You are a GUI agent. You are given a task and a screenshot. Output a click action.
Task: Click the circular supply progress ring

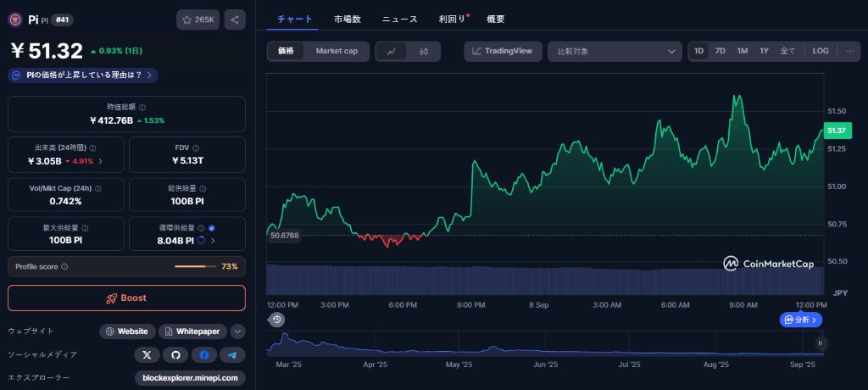tap(201, 241)
